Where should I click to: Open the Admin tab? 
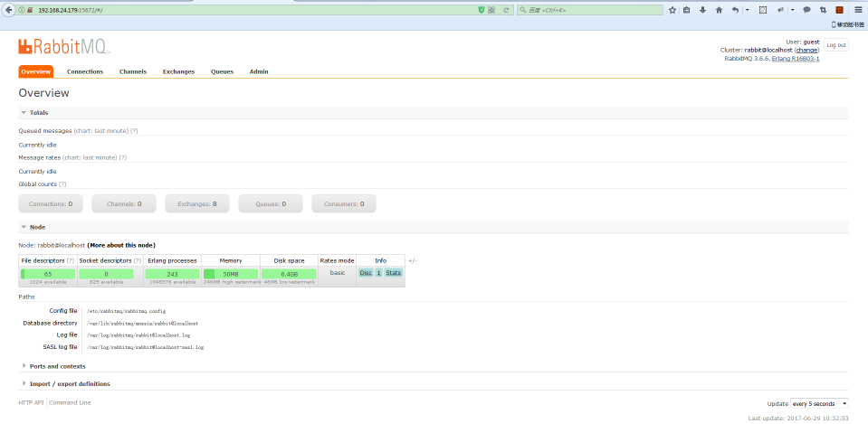[x=259, y=71]
